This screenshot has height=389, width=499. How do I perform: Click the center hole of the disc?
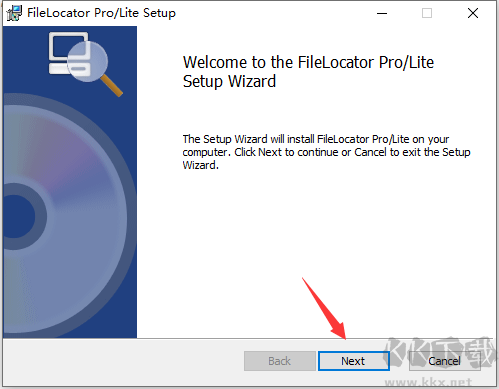[18, 216]
